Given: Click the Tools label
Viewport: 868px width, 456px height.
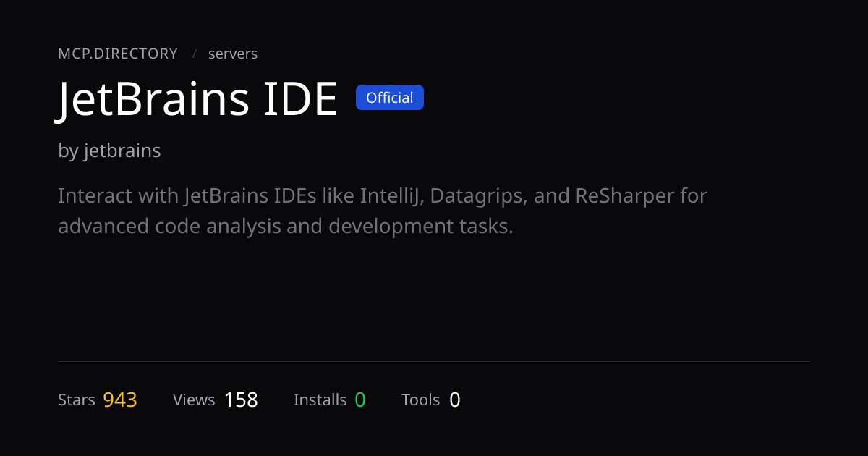Looking at the screenshot, I should (x=421, y=400).
